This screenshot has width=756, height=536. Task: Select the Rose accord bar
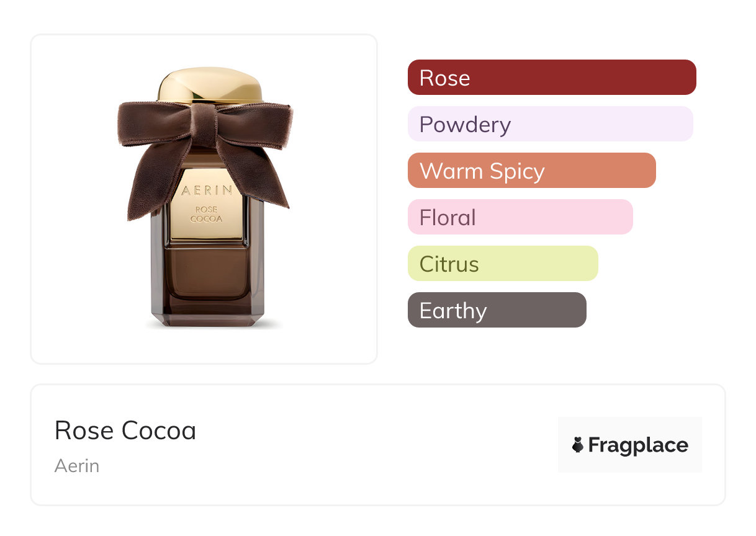point(551,78)
